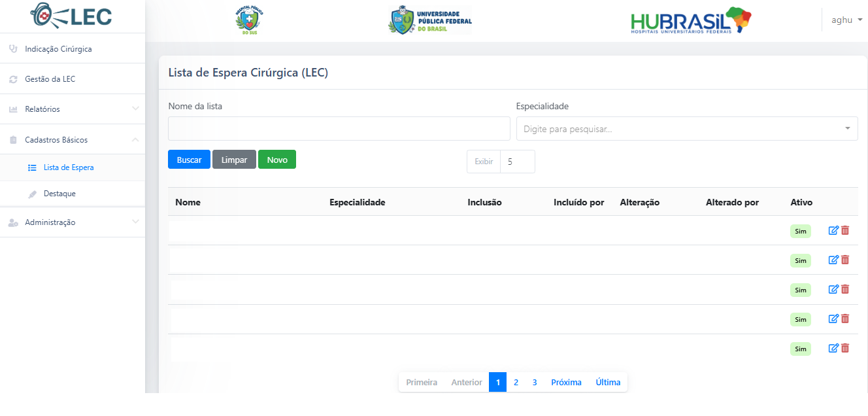Click the Inclusão column header

click(485, 202)
